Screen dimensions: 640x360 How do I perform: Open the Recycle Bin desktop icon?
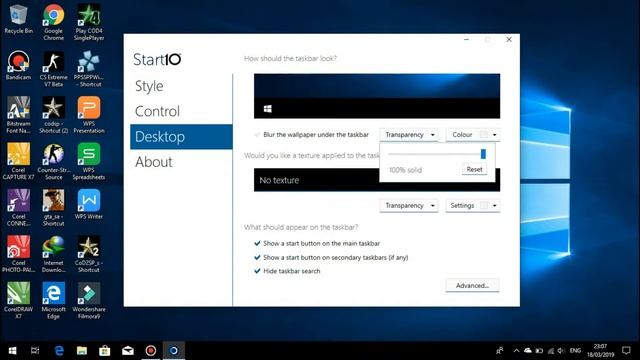(18, 20)
